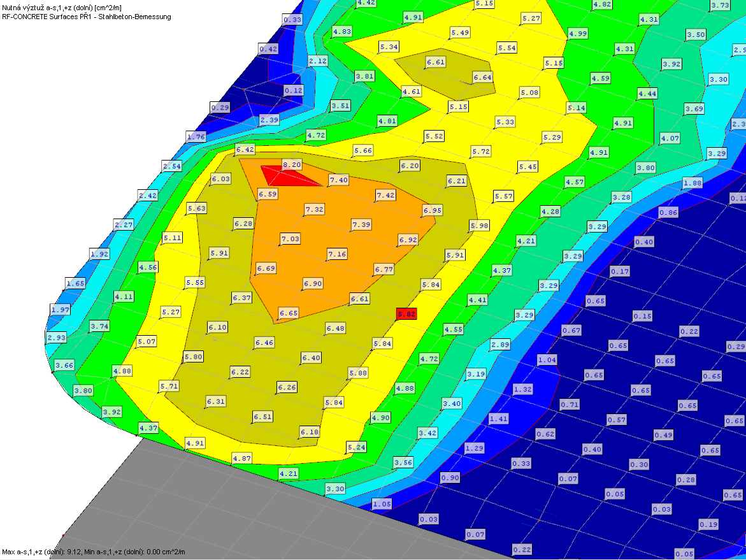This screenshot has width=746, height=560.
Task: Pick the 1.41 value label
Action: [499, 419]
